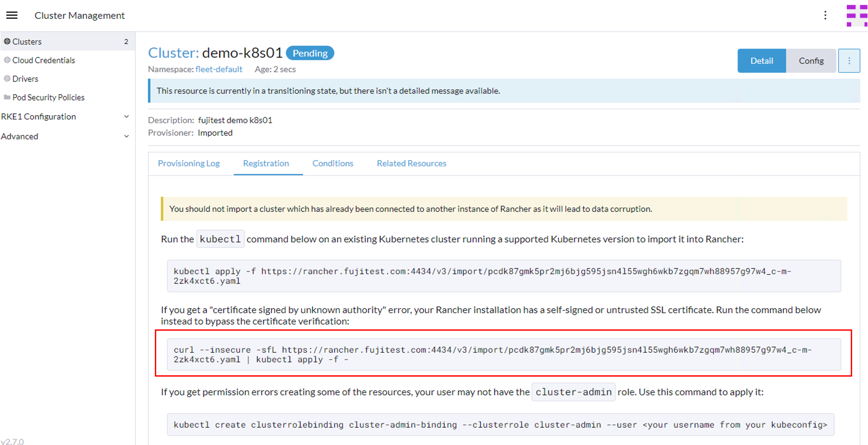Click the inline 'cluster-admin' code label
868x445 pixels.
click(x=573, y=392)
